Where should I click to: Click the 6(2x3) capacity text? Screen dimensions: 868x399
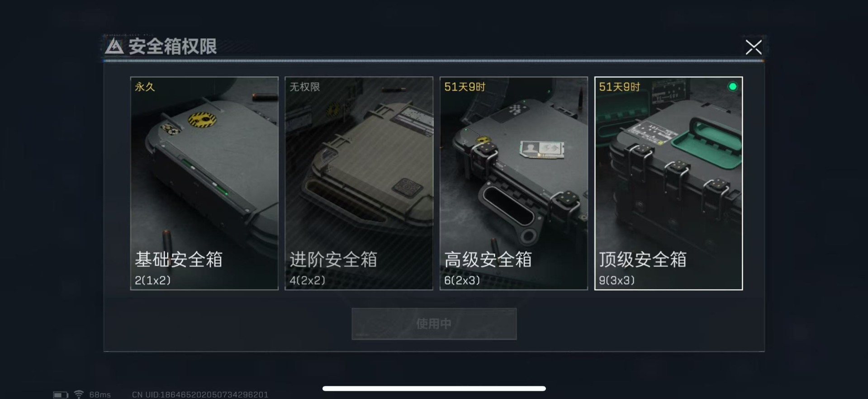(462, 280)
